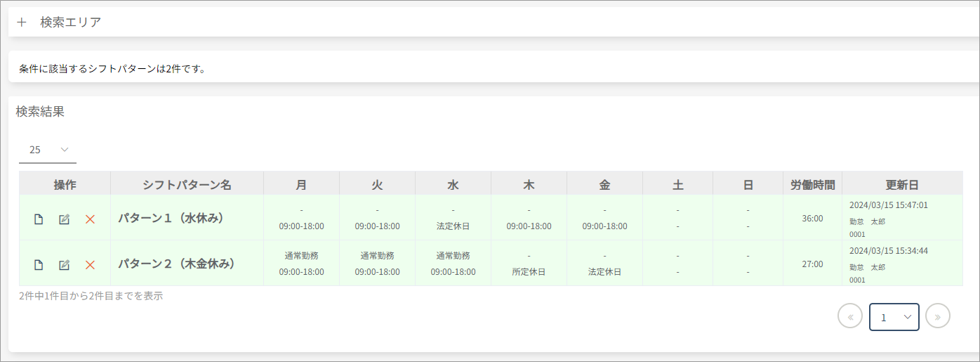
Task: Click the 労働時間 column header
Action: coord(812,185)
